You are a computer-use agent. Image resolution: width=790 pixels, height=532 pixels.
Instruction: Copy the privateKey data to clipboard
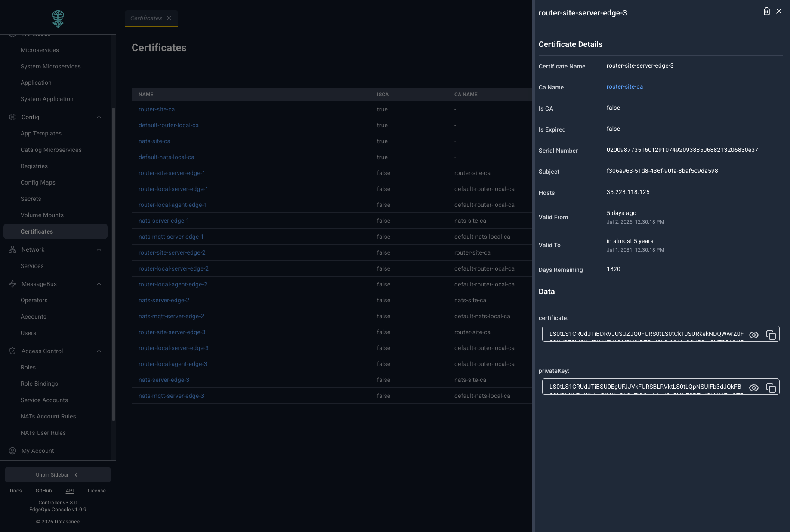click(x=771, y=388)
